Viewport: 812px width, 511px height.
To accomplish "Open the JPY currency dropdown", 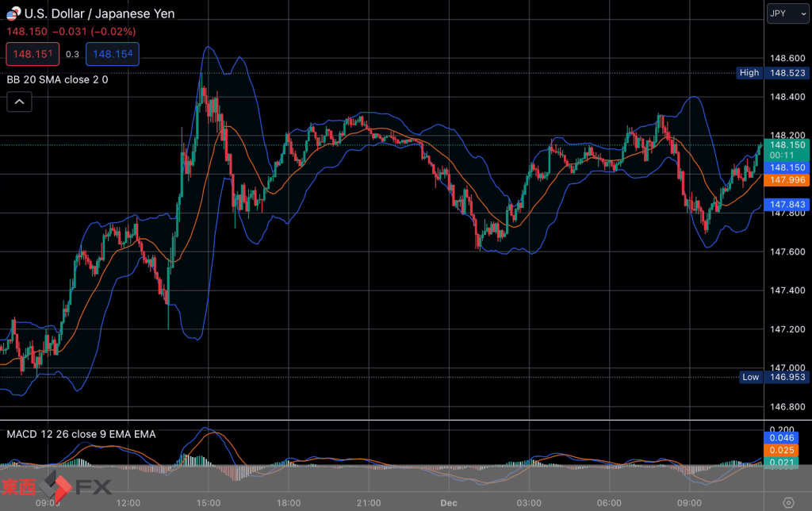I will 787,13.
